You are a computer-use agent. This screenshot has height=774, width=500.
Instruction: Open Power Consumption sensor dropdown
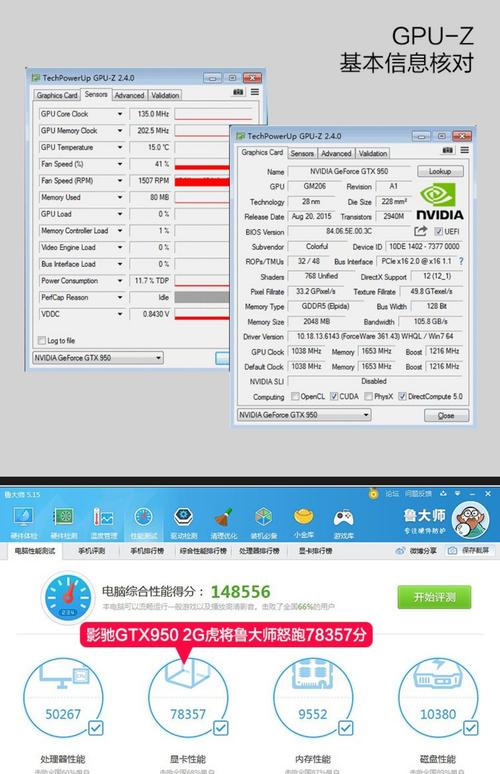[120, 281]
